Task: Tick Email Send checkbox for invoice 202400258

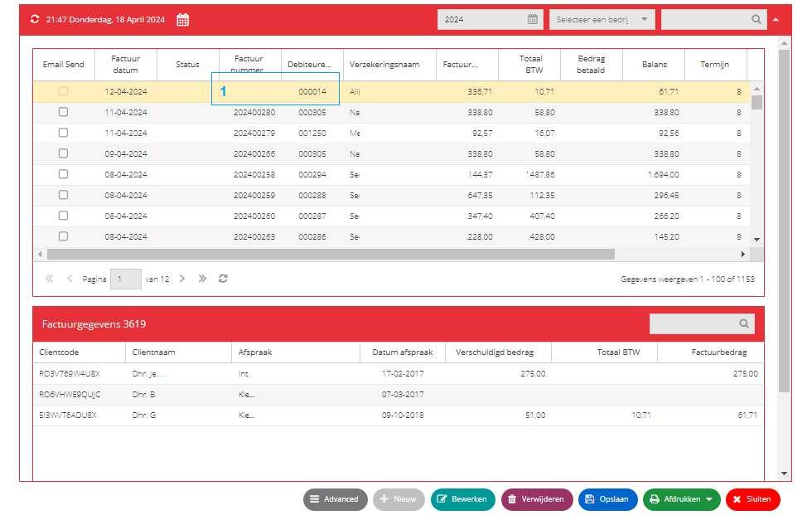Action: click(63, 174)
